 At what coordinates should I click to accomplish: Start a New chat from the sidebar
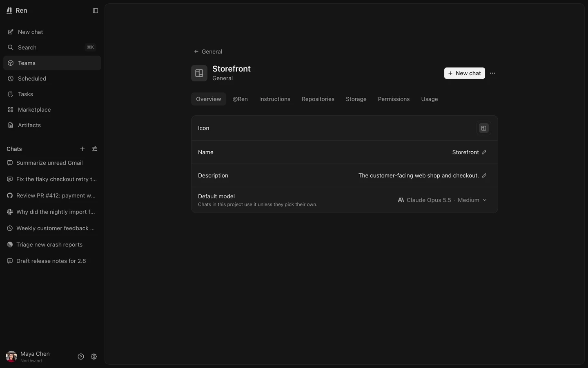point(52,32)
